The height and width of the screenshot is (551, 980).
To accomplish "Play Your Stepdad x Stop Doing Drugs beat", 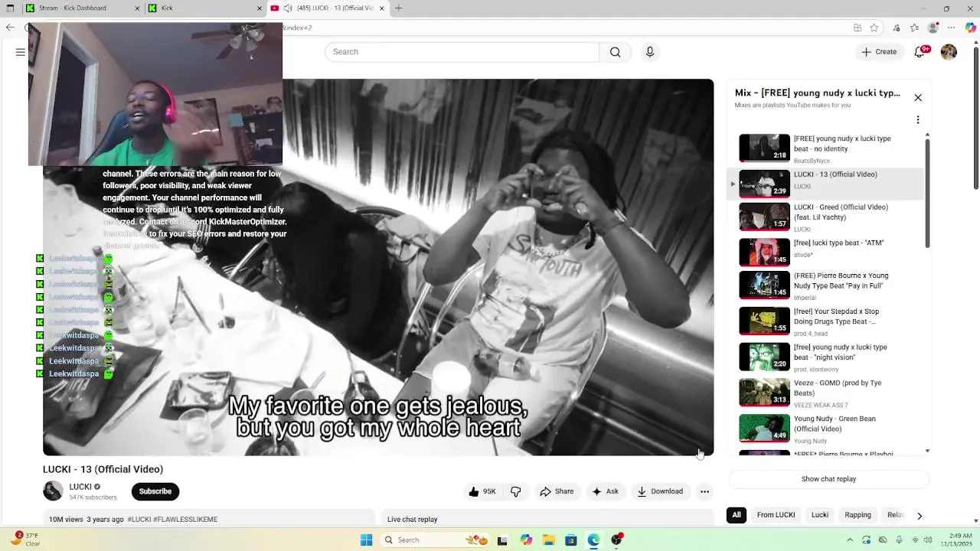I will [x=764, y=321].
